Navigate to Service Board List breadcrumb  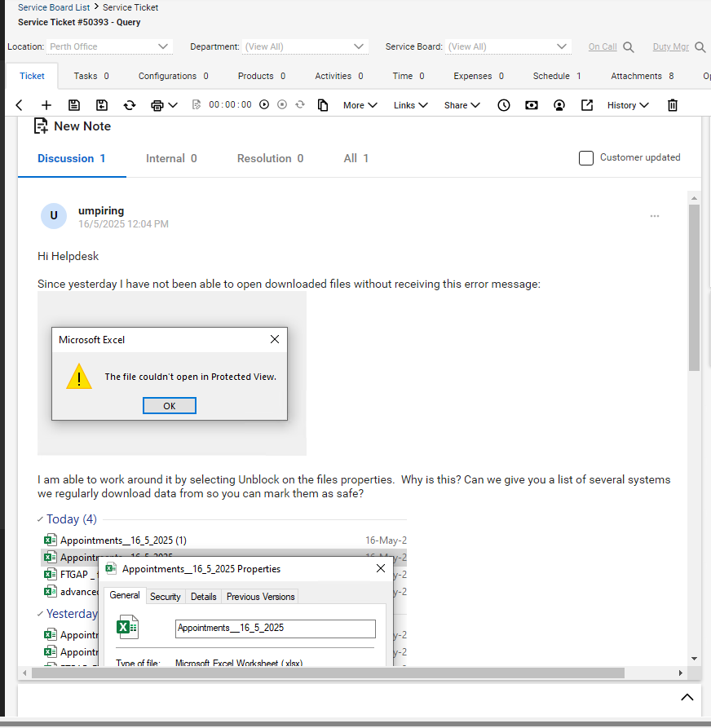(54, 7)
